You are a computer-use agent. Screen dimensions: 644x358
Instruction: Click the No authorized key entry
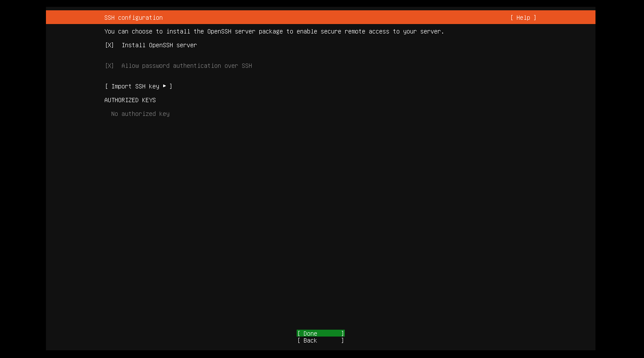click(x=140, y=114)
